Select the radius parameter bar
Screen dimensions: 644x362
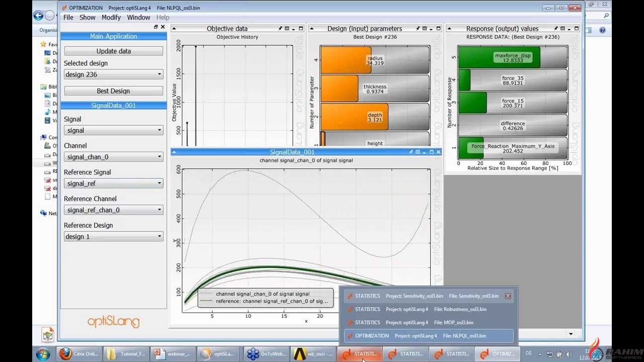pyautogui.click(x=375, y=60)
